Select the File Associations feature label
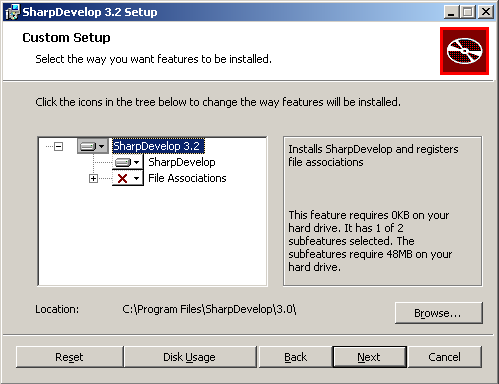499x384 pixels. (187, 178)
